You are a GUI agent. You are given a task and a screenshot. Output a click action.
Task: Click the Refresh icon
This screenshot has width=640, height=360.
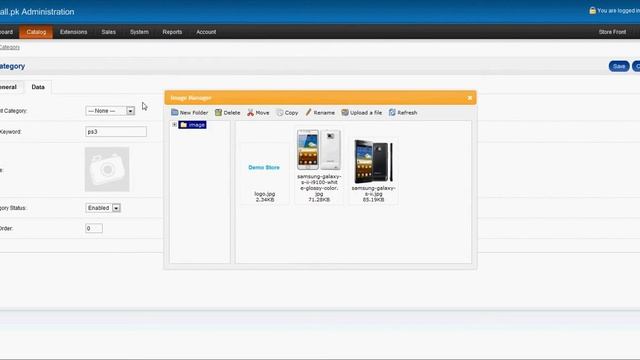click(392, 112)
